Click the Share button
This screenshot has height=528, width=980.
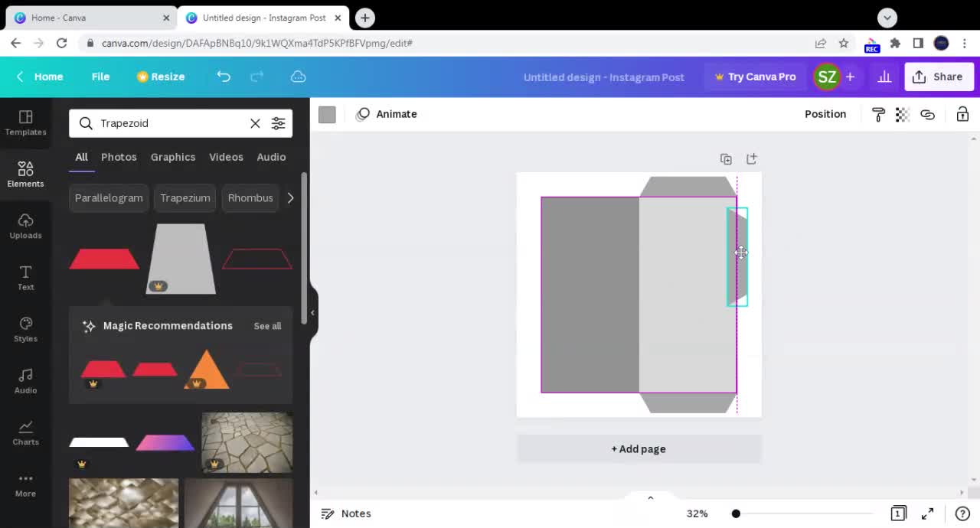[x=939, y=77]
